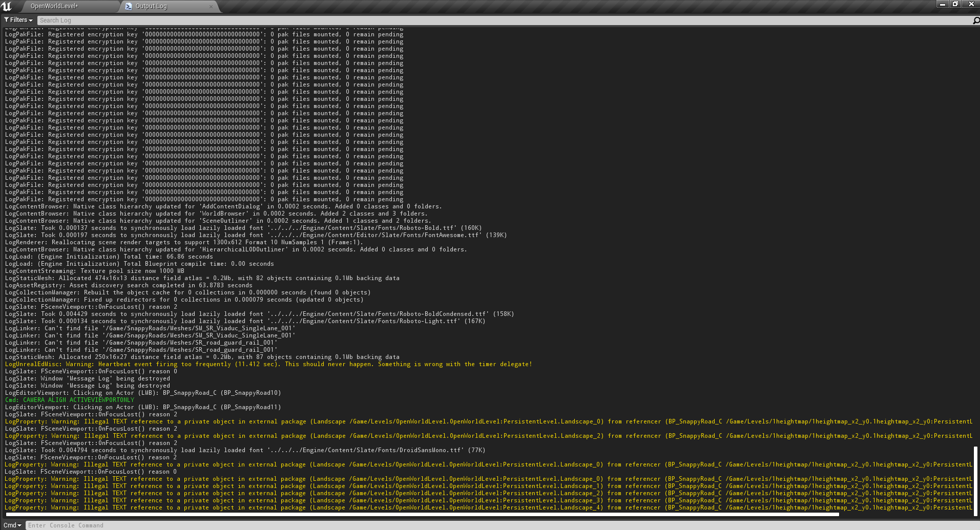Select the Blueprint compile time line
The image size is (980, 530).
[139, 264]
